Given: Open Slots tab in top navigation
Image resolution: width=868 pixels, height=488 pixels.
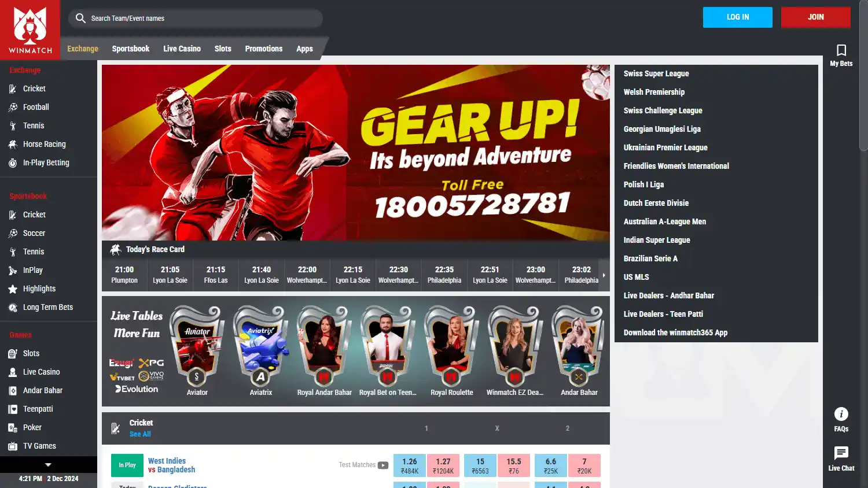Looking at the screenshot, I should point(223,49).
